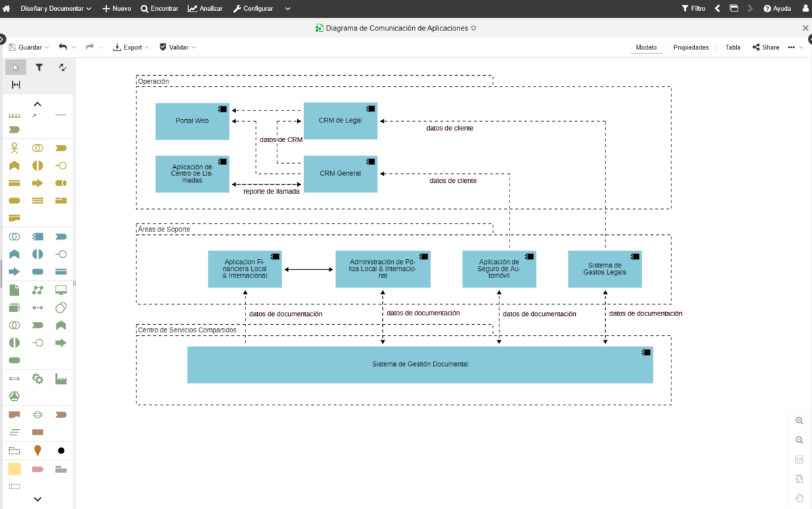Select the black Junction dot shape
This screenshot has width=812, height=509.
pyautogui.click(x=60, y=450)
